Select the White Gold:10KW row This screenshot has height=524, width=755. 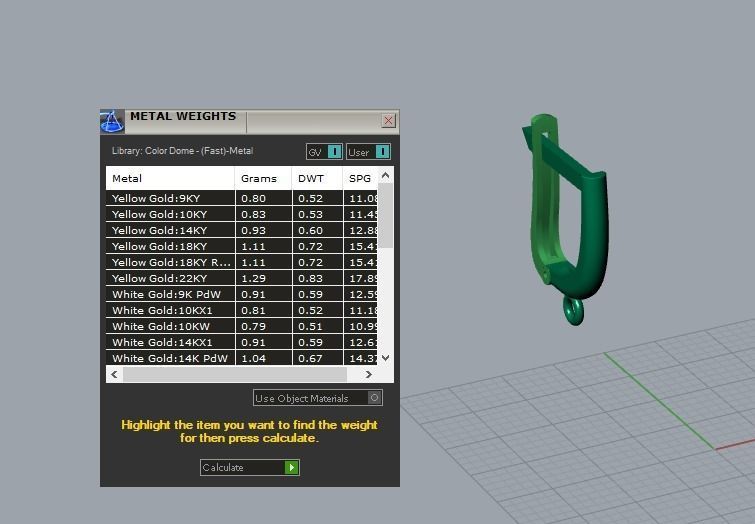coord(242,326)
